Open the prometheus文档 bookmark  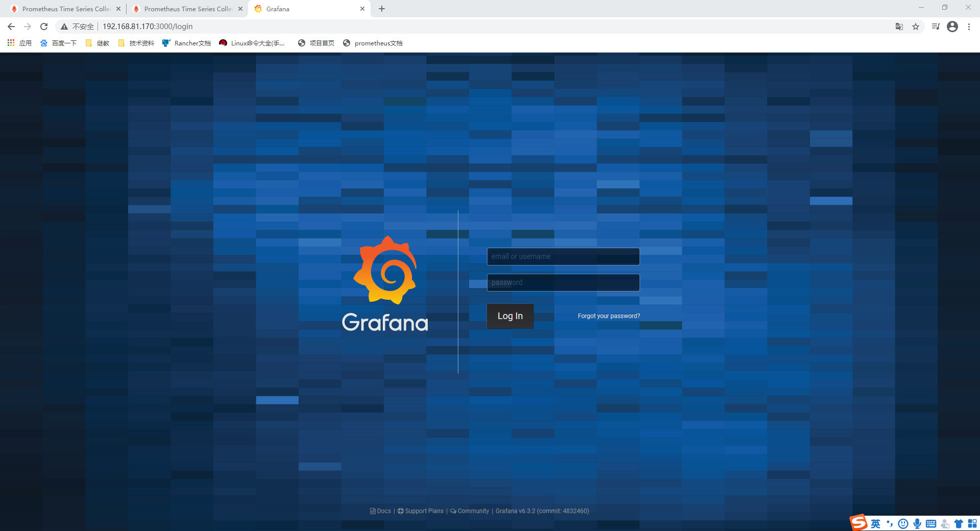click(373, 43)
